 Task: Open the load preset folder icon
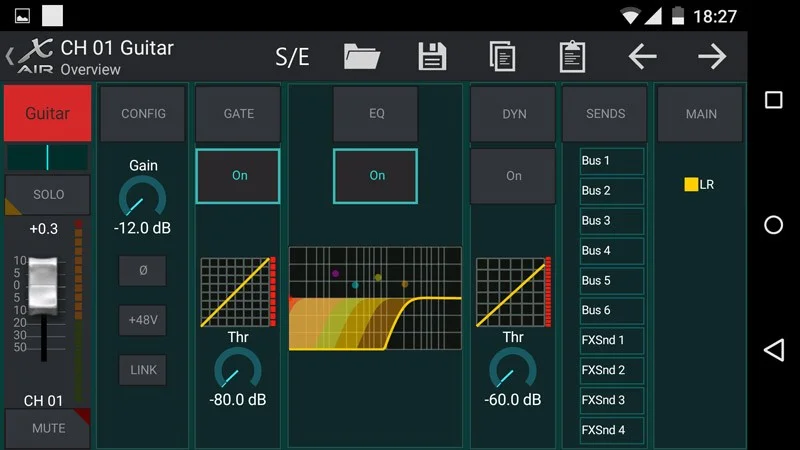[x=361, y=56]
